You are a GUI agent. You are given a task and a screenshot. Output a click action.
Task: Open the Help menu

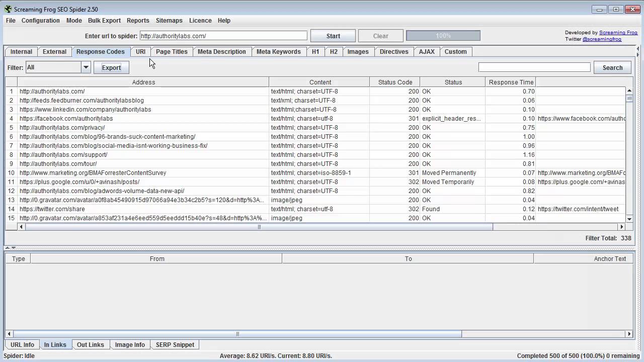(224, 21)
